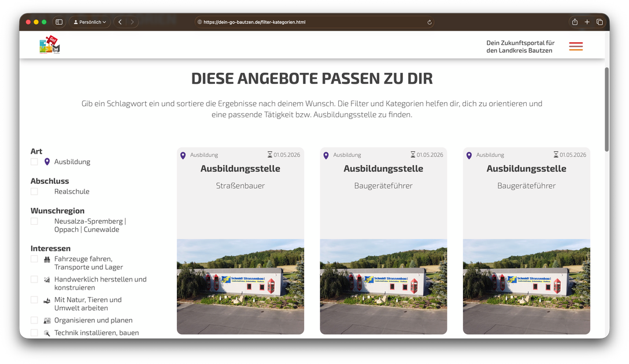This screenshot has width=629, height=364.
Task: Click the middle Baugeräteführer card title
Action: [383, 169]
